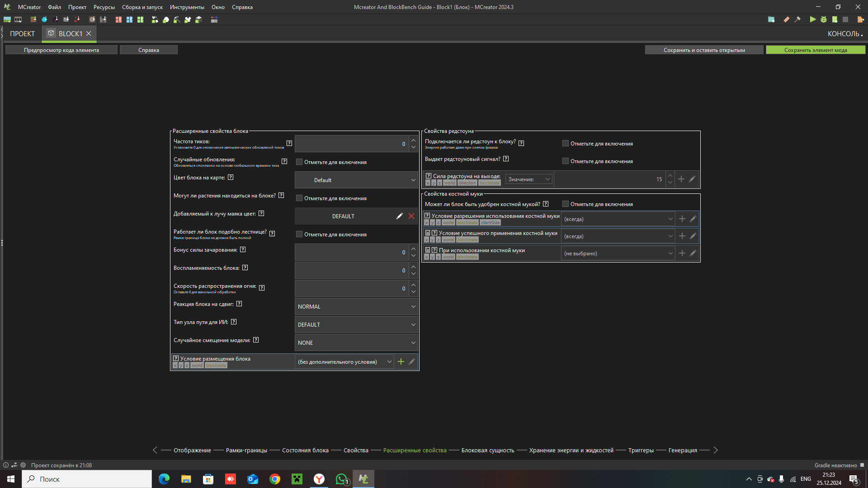Image resolution: width=868 pixels, height=488 pixels.
Task: Click the workspace settings folder icon
Action: [x=771, y=19]
